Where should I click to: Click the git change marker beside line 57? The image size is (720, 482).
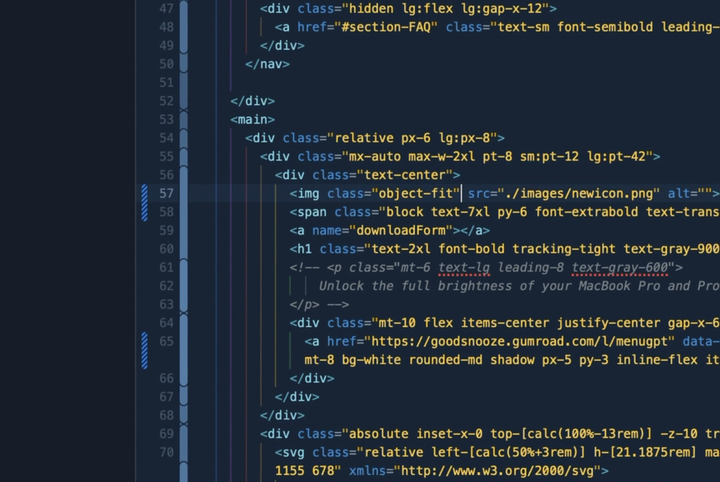point(145,202)
